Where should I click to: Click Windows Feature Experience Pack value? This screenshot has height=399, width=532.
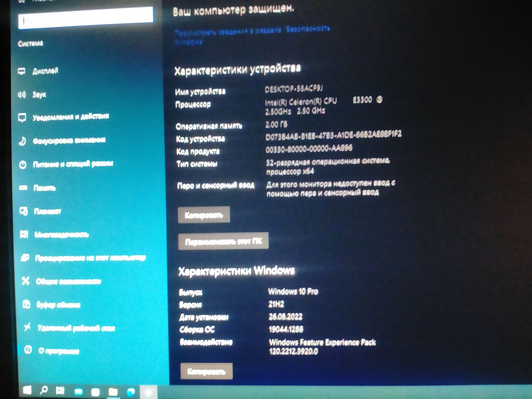tap(322, 347)
